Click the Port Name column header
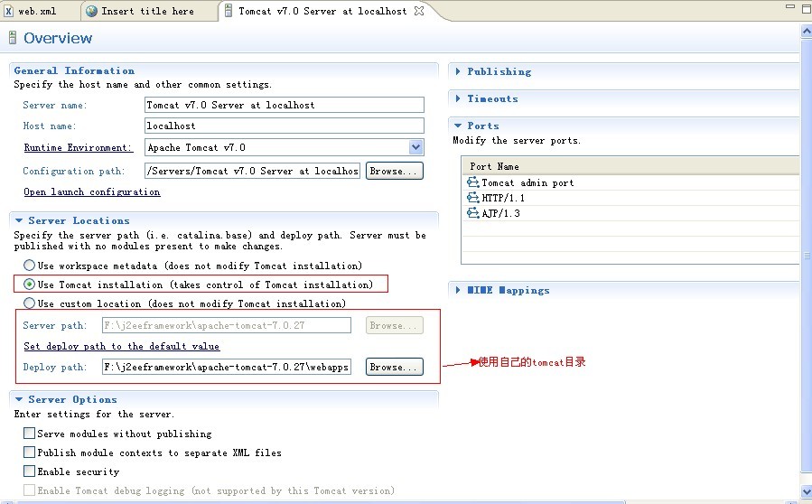This screenshot has height=504, width=812. (x=630, y=166)
